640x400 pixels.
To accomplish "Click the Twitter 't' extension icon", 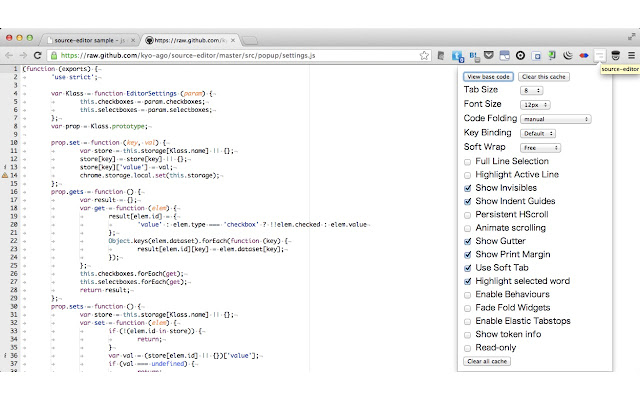I will [x=457, y=56].
